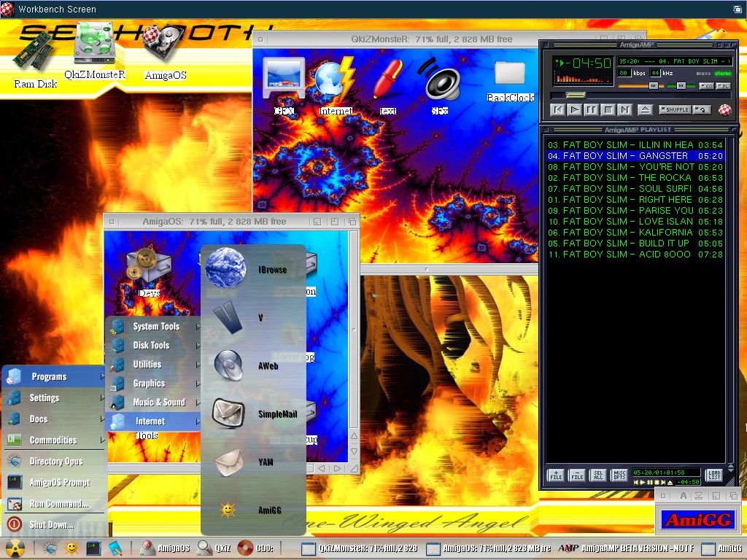Select playlist track 11 ACID 8000
This screenshot has height=560, width=747.
[635, 254]
